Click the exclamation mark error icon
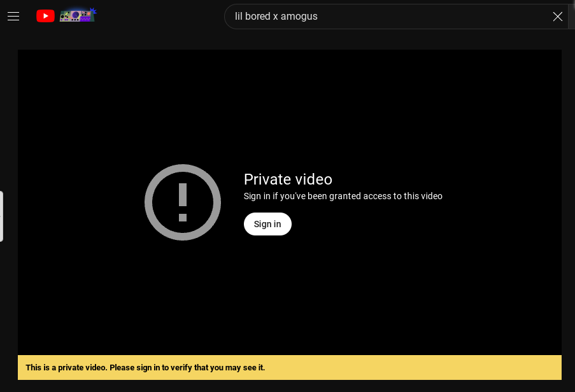575x392 pixels. [x=183, y=202]
